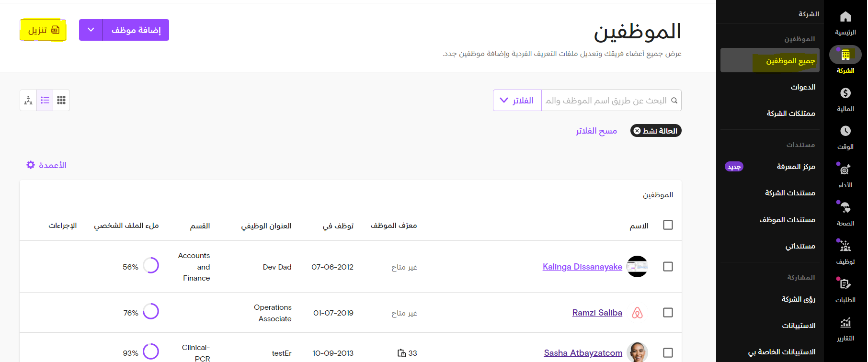Open Invitations (الدعوات) in the side menu
This screenshot has width=868, height=362.
pos(803,87)
